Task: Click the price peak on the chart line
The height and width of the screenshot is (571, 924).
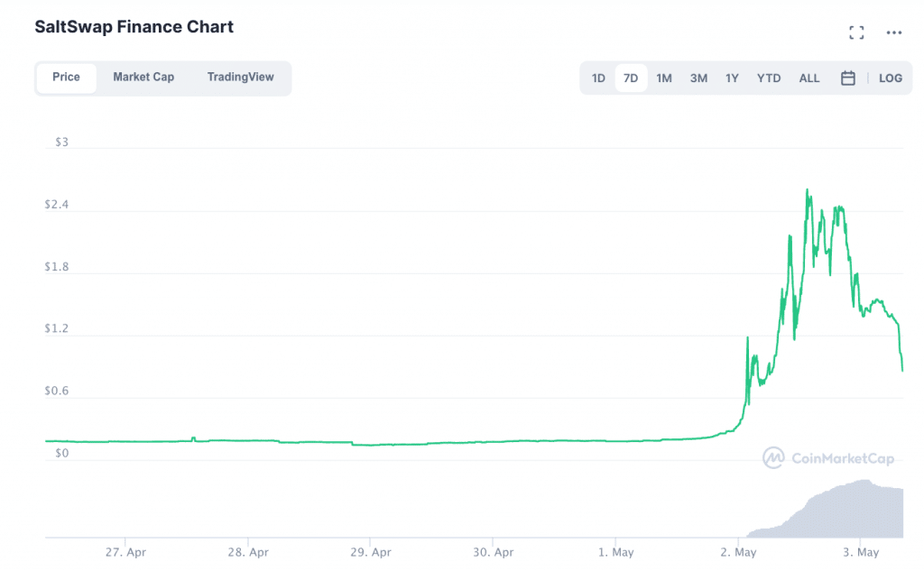Action: [807, 190]
